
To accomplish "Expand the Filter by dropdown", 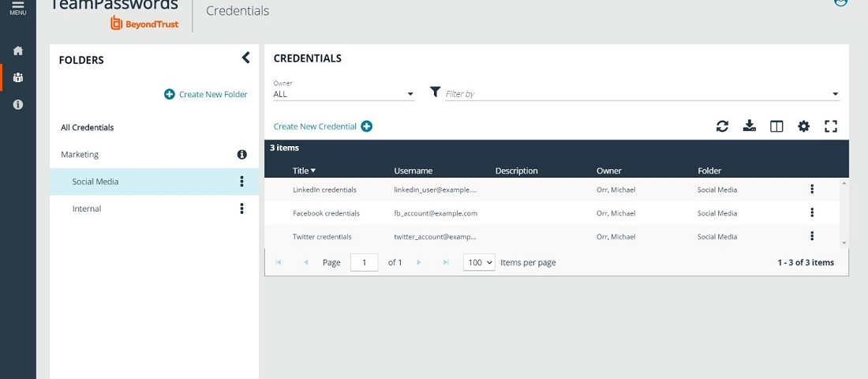I will [x=835, y=94].
